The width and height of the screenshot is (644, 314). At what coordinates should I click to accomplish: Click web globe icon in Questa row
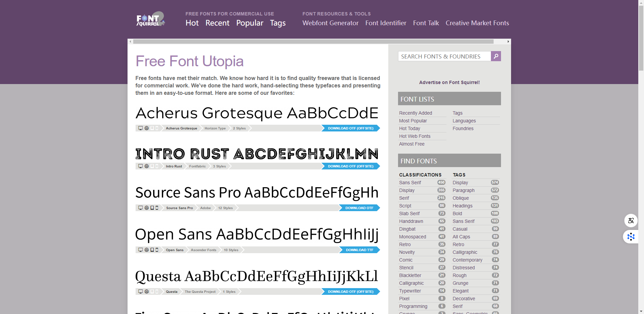147,291
